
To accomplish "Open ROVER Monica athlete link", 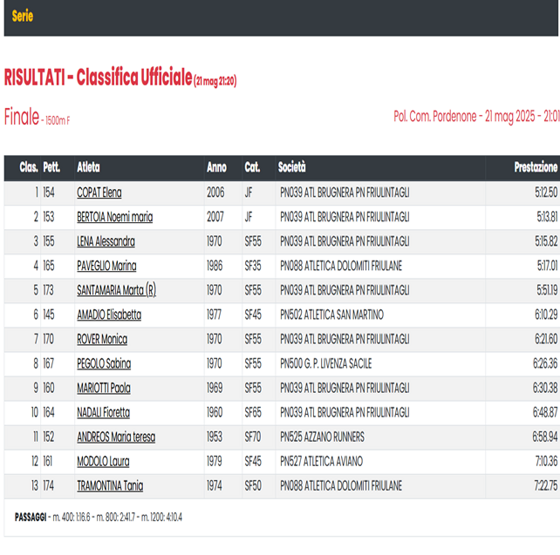I will click(102, 339).
